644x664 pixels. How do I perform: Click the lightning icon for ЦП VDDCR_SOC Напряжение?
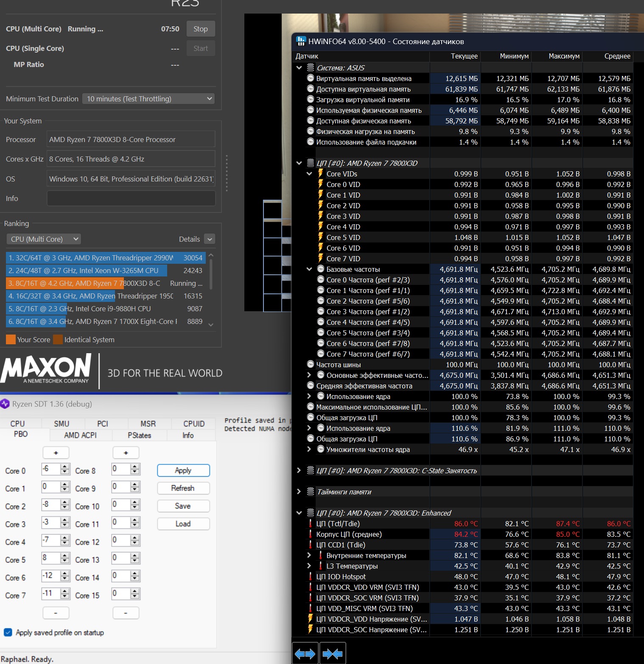311,629
